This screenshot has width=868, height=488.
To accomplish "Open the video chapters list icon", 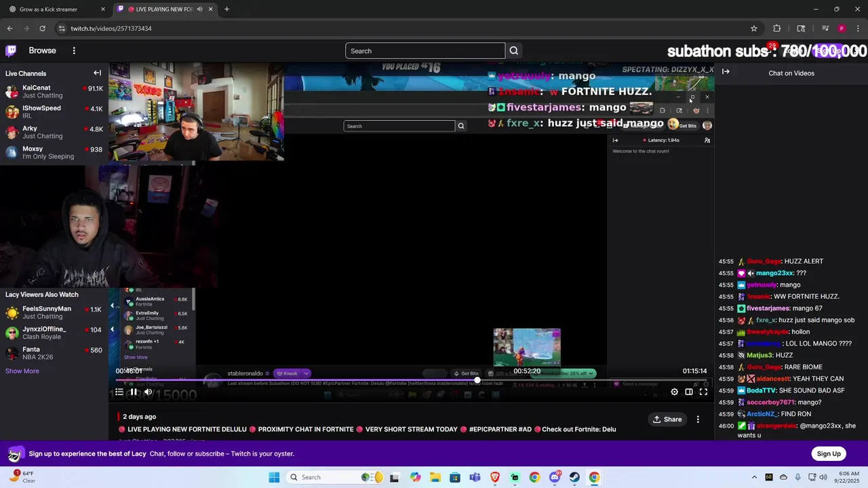I will [x=119, y=392].
